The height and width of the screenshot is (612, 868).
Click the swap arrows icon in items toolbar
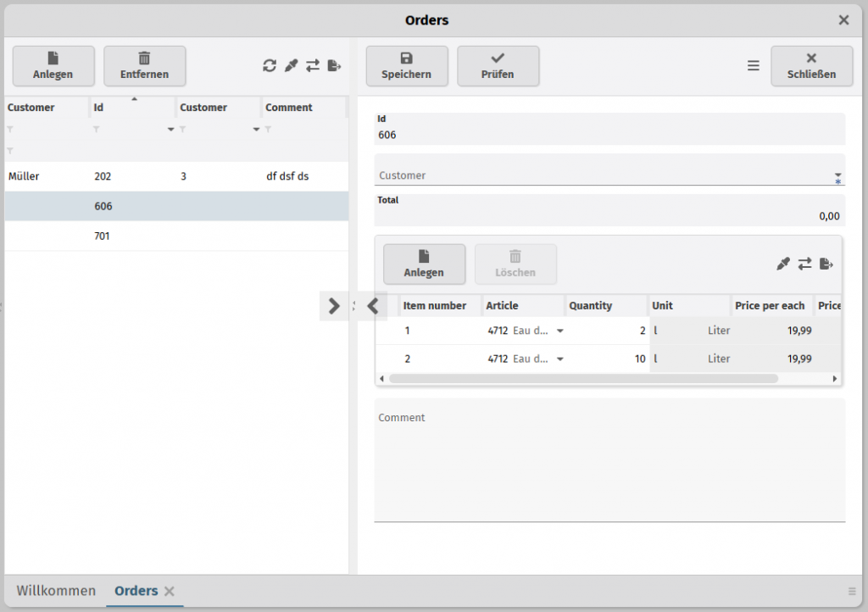(804, 264)
